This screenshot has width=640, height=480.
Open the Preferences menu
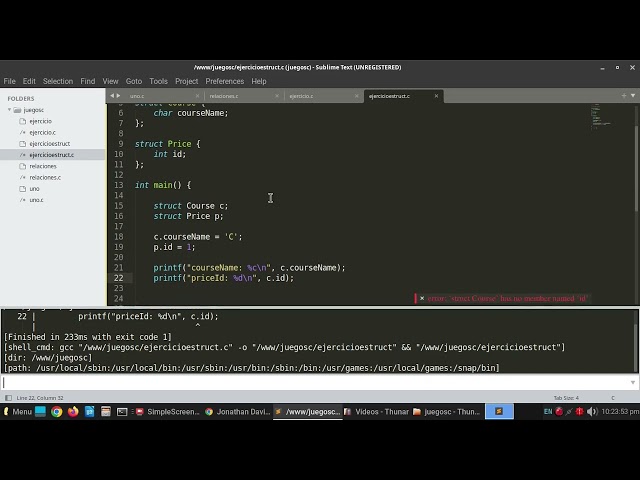[224, 81]
